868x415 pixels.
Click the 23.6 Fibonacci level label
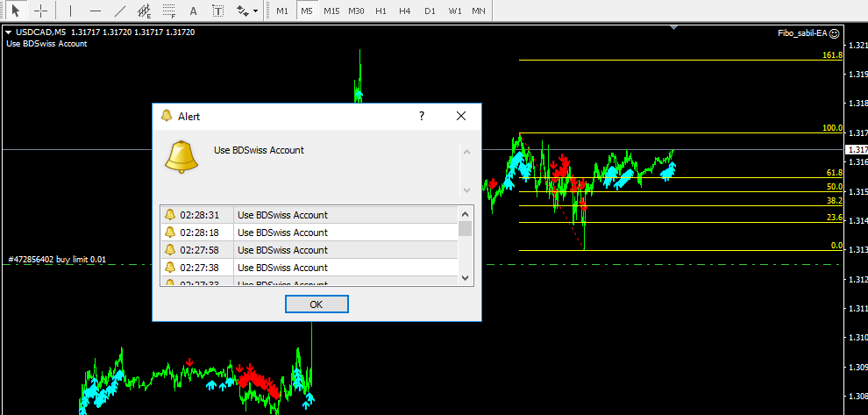pos(834,218)
